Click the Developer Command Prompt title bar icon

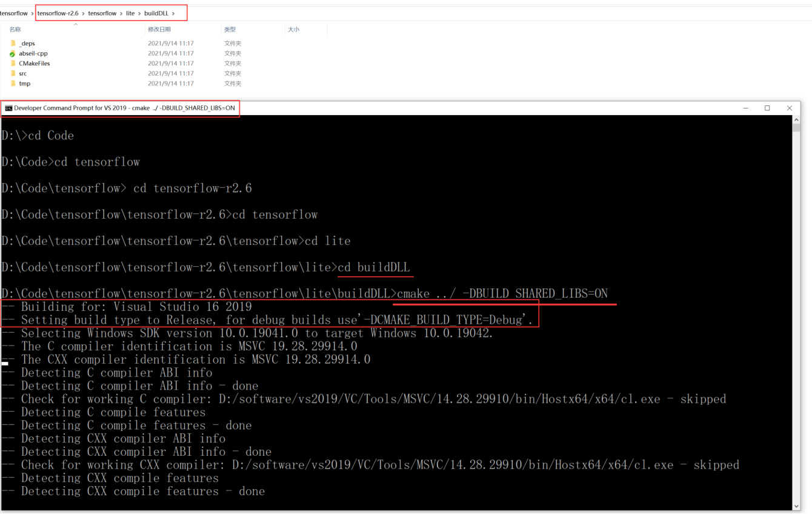(x=8, y=108)
